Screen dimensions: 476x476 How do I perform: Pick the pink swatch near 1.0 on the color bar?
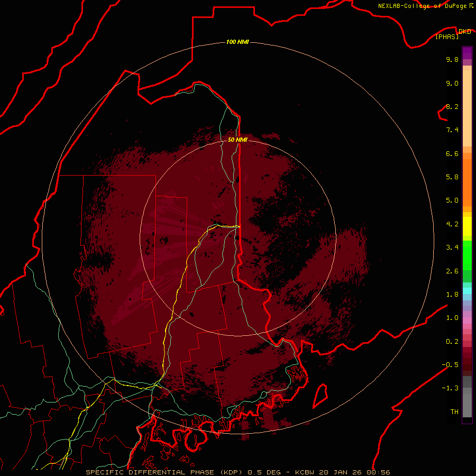coord(467,321)
